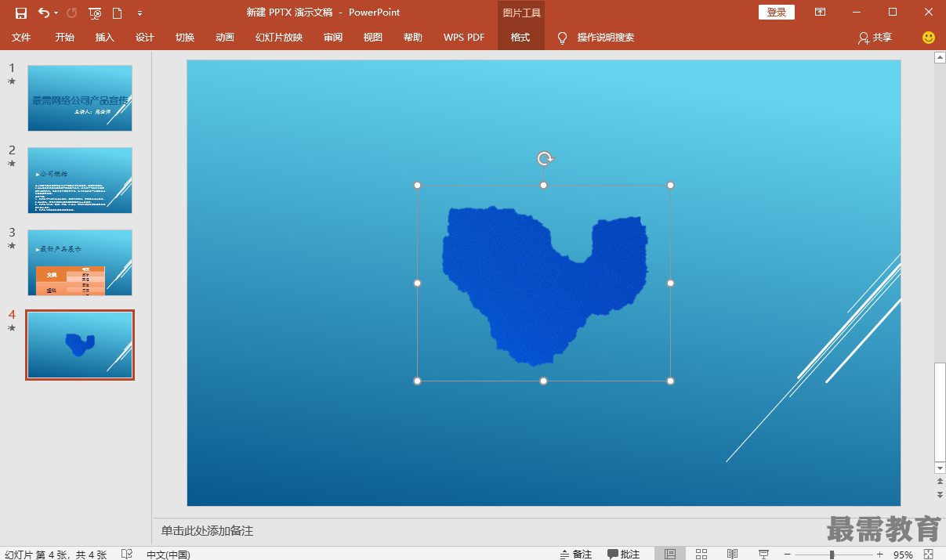Select slide 3 最新产品展示 thumbnail

pos(80,262)
